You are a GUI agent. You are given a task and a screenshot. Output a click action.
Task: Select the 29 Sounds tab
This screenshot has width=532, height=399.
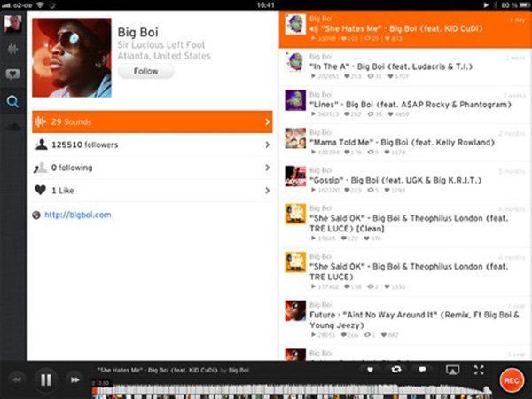(153, 121)
